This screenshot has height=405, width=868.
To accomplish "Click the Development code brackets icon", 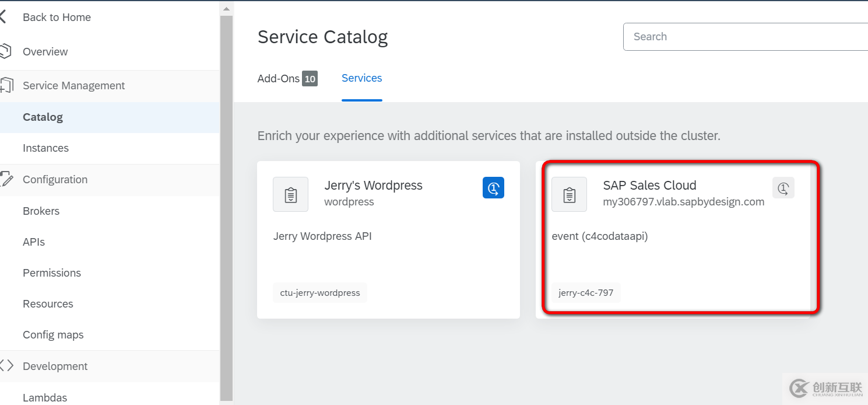I will [x=6, y=366].
